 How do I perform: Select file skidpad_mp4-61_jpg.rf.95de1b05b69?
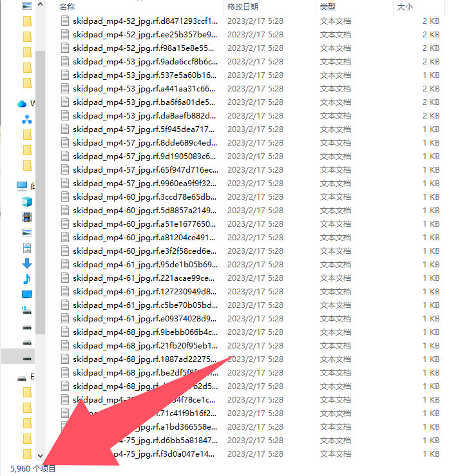pyautogui.click(x=145, y=265)
